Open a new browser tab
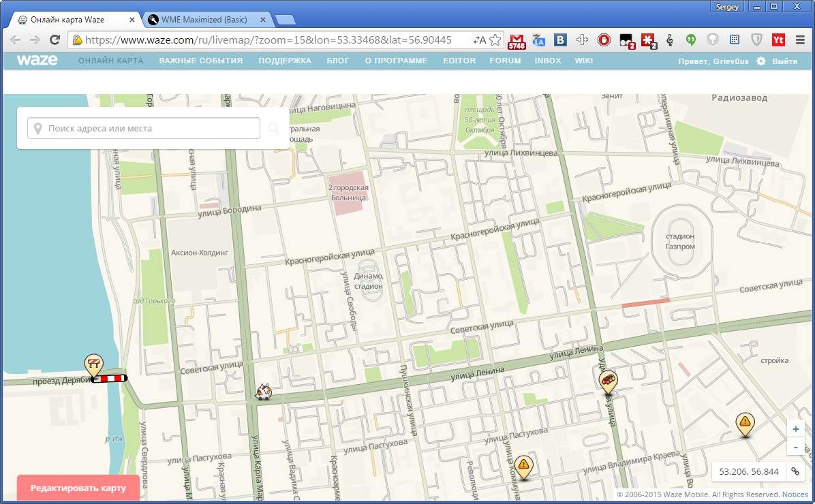The width and height of the screenshot is (815, 504). [285, 20]
